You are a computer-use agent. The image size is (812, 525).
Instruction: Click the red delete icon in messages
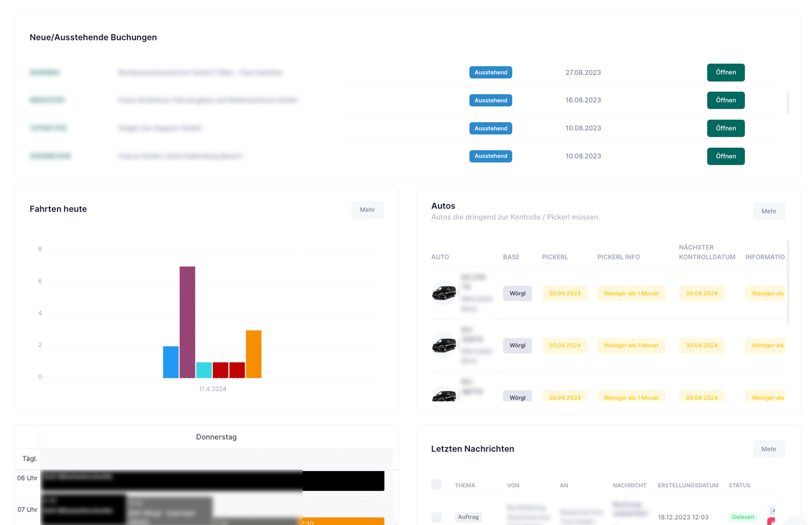point(771,521)
